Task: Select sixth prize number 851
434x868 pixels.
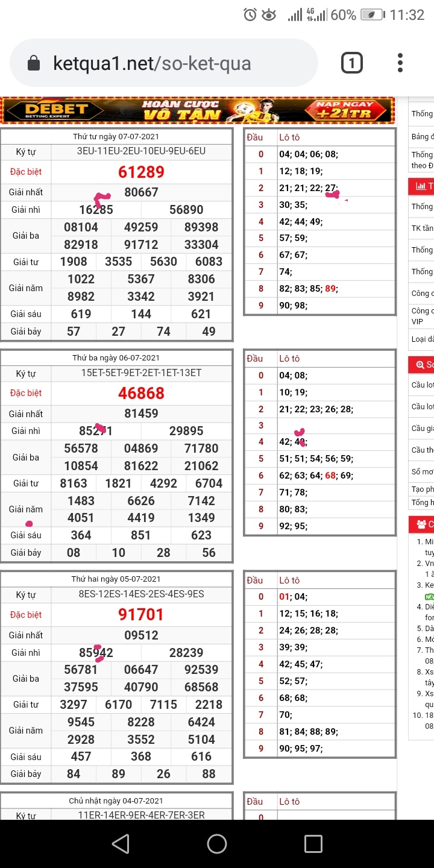Action: [141, 535]
